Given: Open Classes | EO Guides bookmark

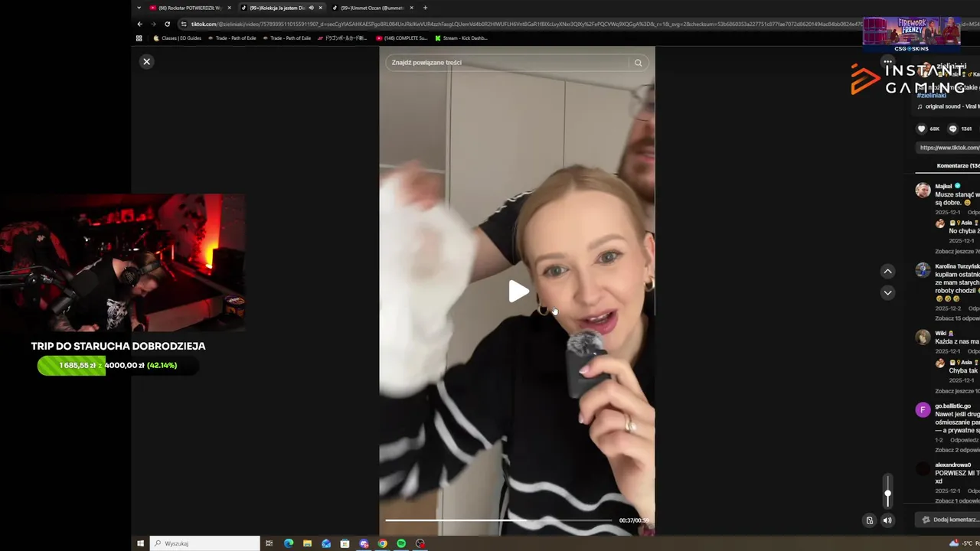Looking at the screenshot, I should coord(178,37).
